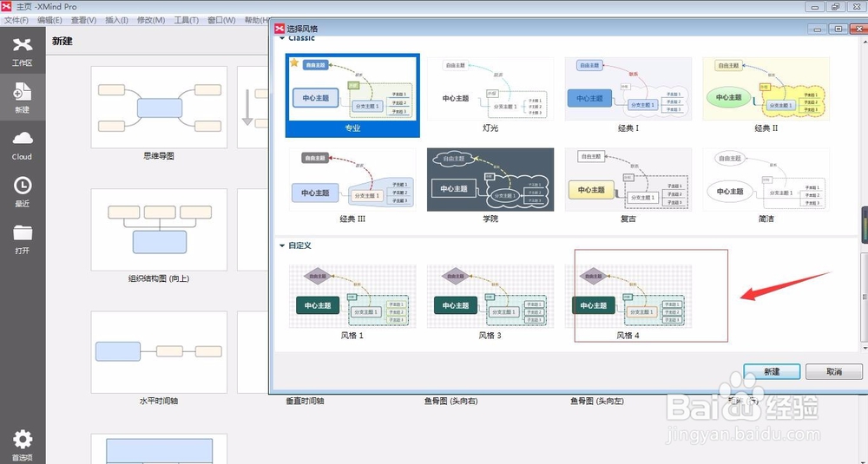This screenshot has width=868, height=464.
Task: Collapse the Classic styles section
Action: (x=282, y=38)
